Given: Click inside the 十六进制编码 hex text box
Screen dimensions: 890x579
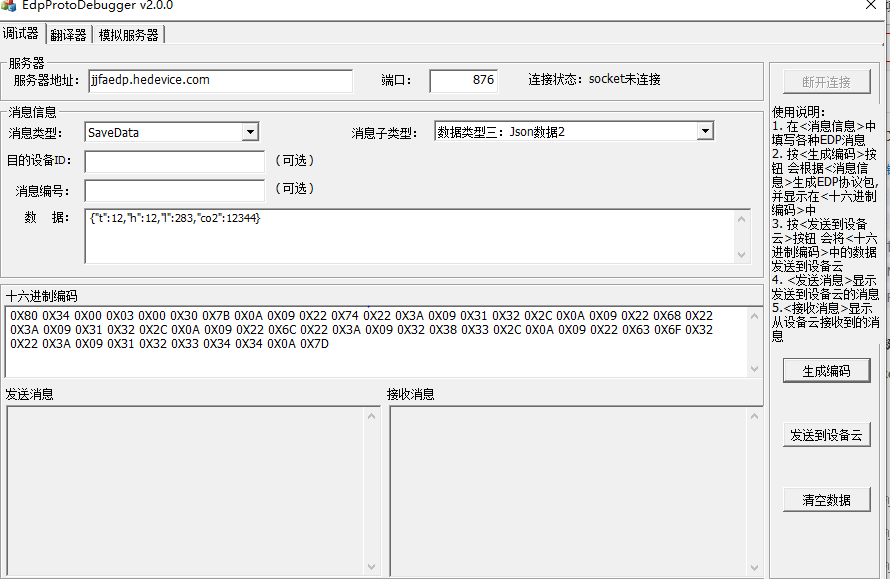Looking at the screenshot, I should [375, 342].
